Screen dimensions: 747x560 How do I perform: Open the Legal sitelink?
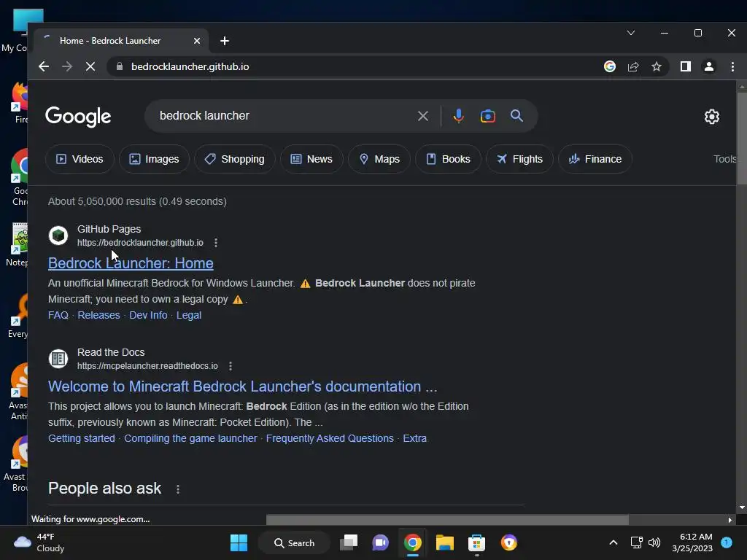click(x=189, y=315)
